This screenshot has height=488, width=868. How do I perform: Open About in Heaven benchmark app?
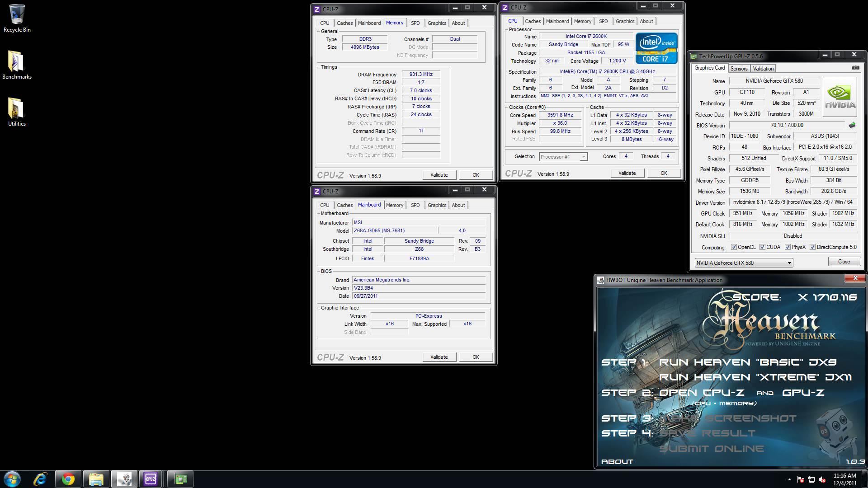(x=617, y=462)
